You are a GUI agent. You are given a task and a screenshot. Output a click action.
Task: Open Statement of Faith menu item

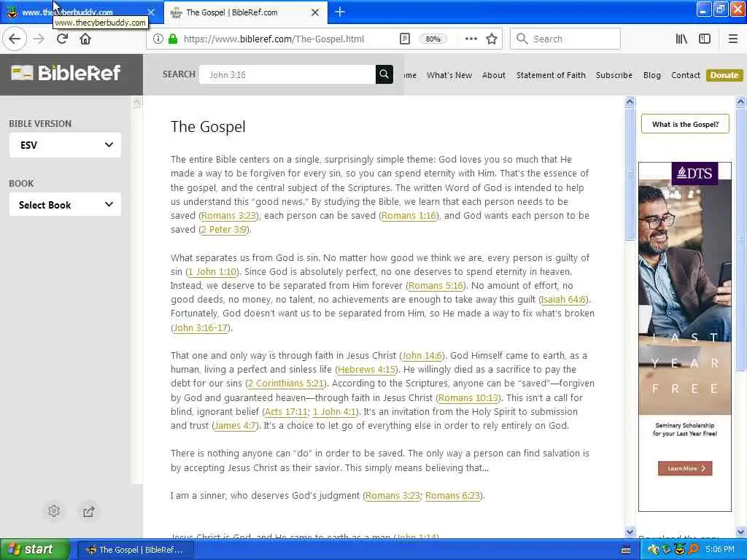pyautogui.click(x=551, y=75)
